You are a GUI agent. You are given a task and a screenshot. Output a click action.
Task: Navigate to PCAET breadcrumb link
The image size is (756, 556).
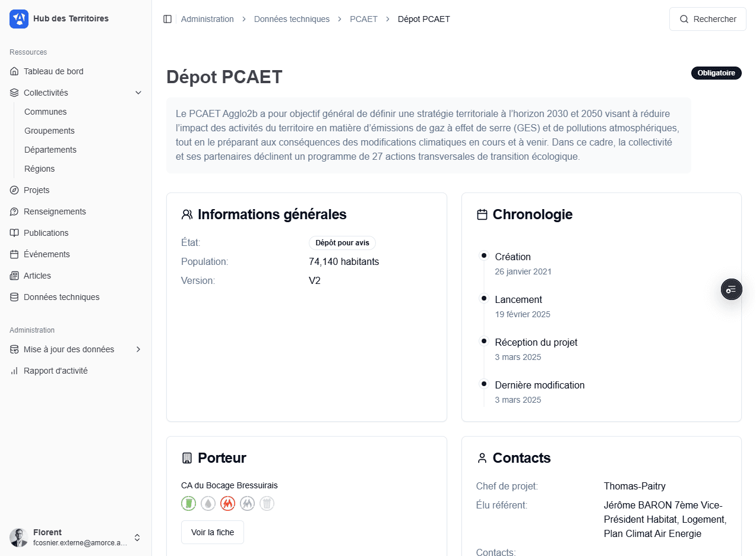pyautogui.click(x=363, y=19)
